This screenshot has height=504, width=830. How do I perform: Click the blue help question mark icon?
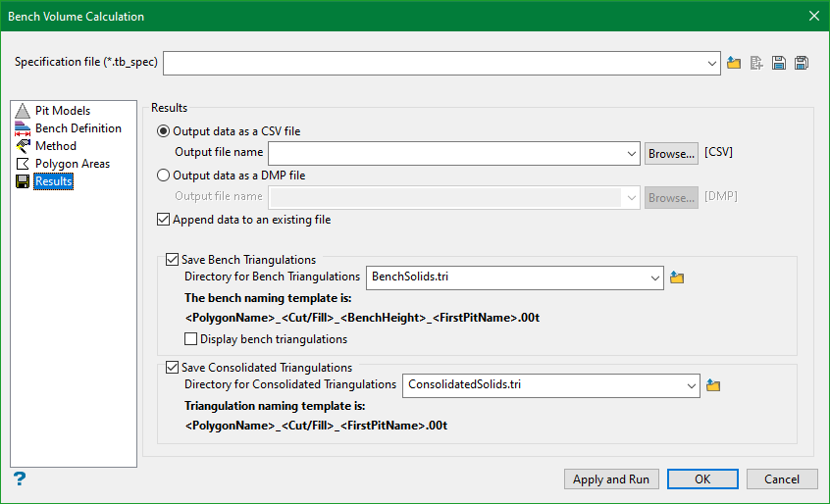coord(19,479)
